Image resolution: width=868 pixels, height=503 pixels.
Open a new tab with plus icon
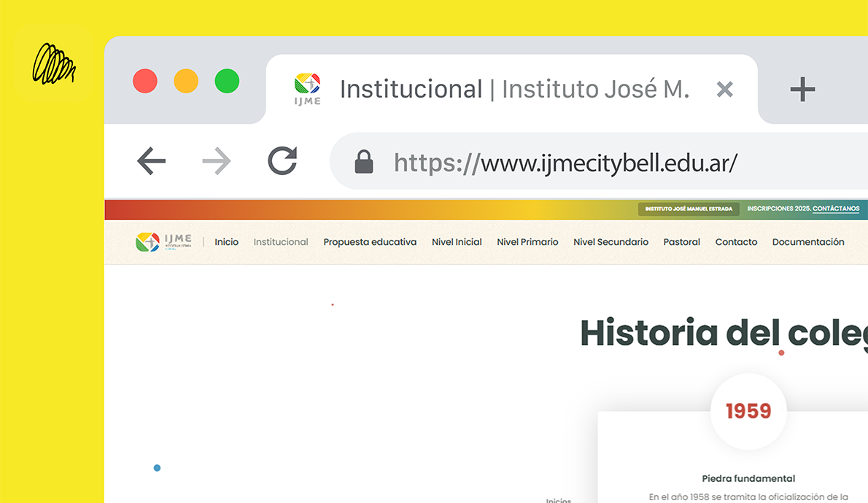(x=802, y=89)
